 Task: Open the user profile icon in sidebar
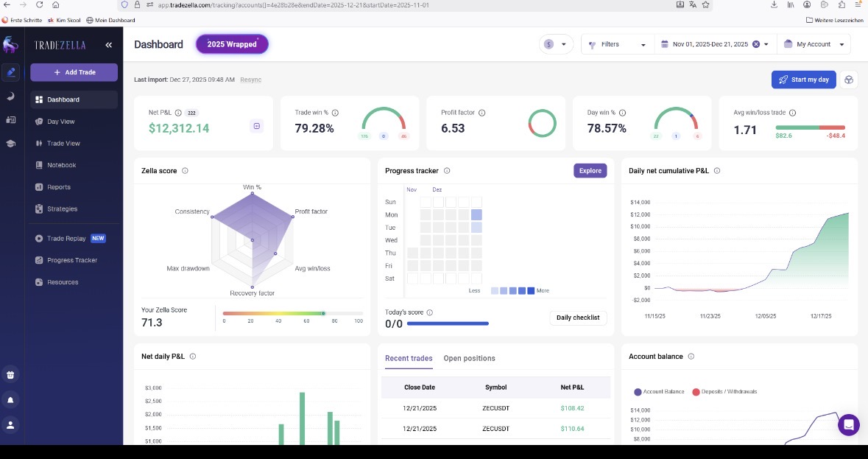pyautogui.click(x=10, y=425)
